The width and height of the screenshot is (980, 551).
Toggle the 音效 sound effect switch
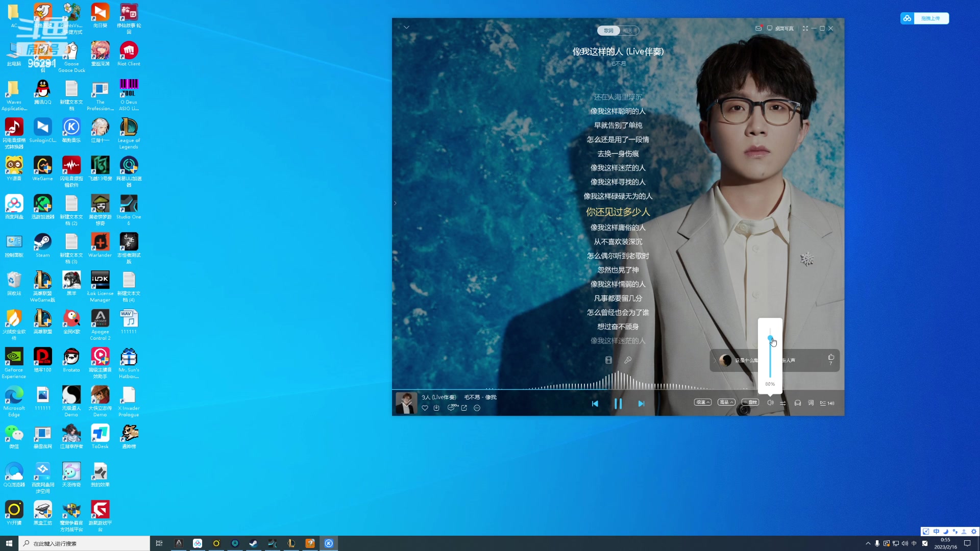(x=750, y=403)
